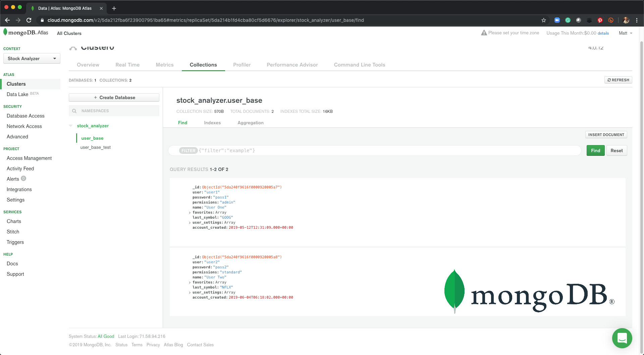Screen dimensions: 644x355
Task: Open the Stock Analyzer context dropdown
Action: click(32, 58)
